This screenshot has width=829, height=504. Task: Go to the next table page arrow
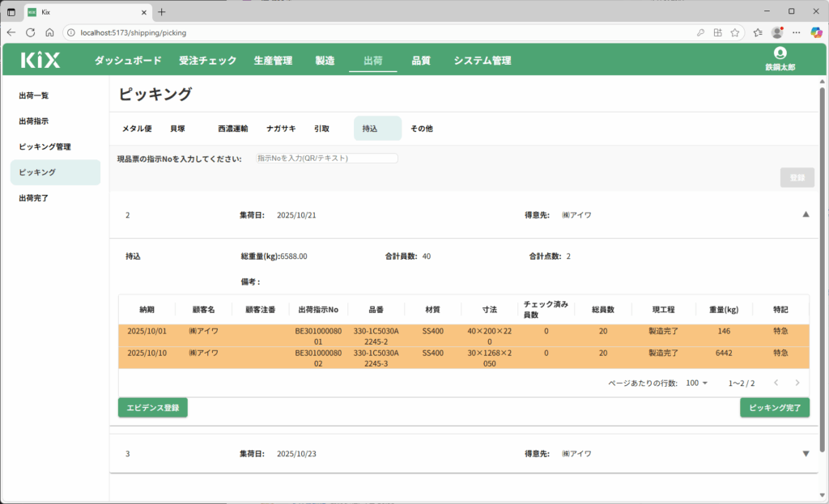[797, 383]
